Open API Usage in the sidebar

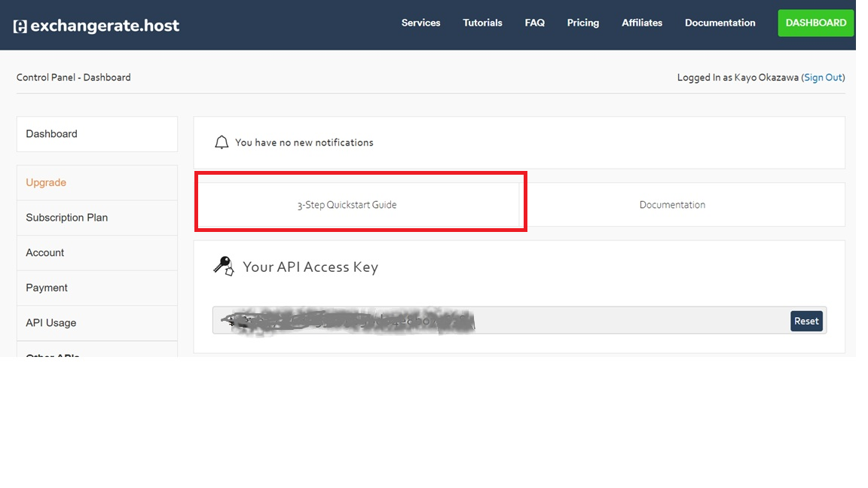point(97,323)
